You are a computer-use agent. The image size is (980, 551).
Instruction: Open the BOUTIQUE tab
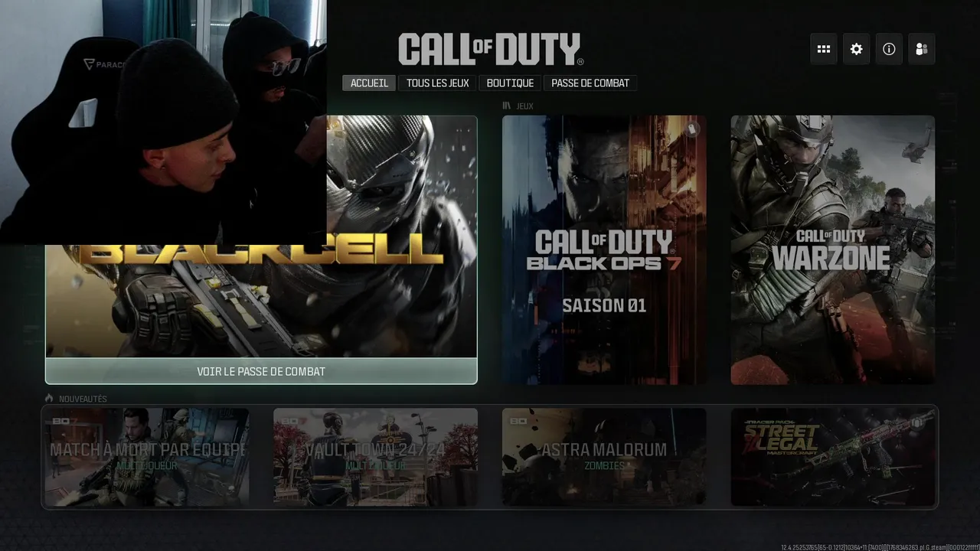(x=511, y=83)
